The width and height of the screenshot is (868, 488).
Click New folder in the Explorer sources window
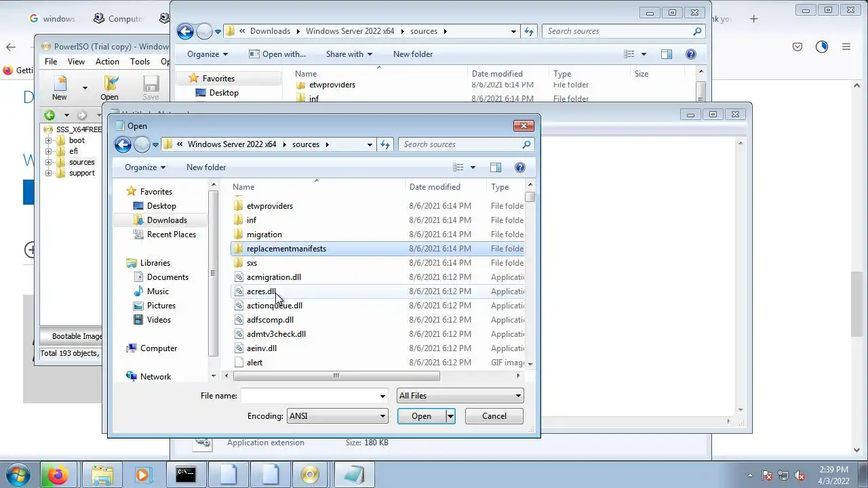pos(413,54)
